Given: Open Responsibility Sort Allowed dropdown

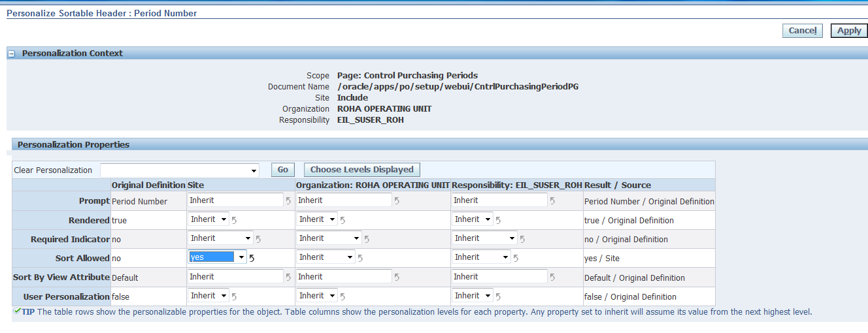Looking at the screenshot, I should [481, 257].
